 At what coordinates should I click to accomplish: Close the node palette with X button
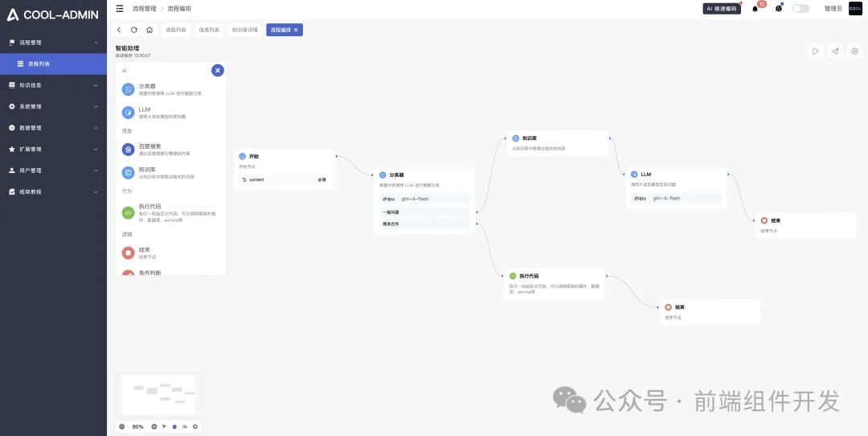[x=218, y=70]
